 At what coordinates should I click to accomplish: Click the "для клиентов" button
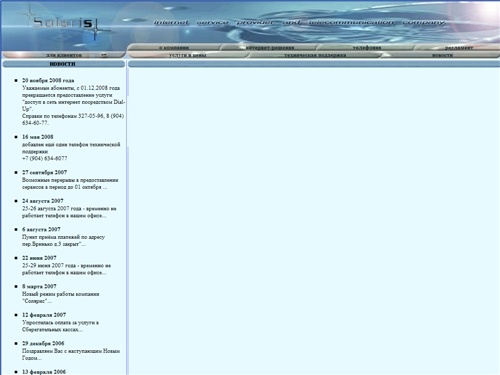pyautogui.click(x=64, y=55)
